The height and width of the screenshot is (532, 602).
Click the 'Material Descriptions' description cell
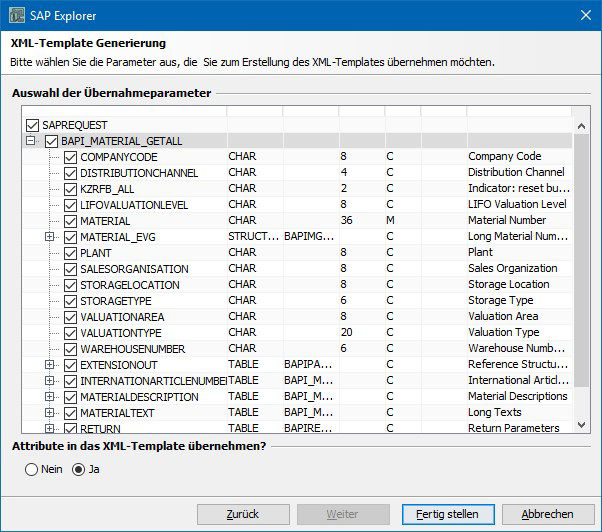tap(518, 397)
